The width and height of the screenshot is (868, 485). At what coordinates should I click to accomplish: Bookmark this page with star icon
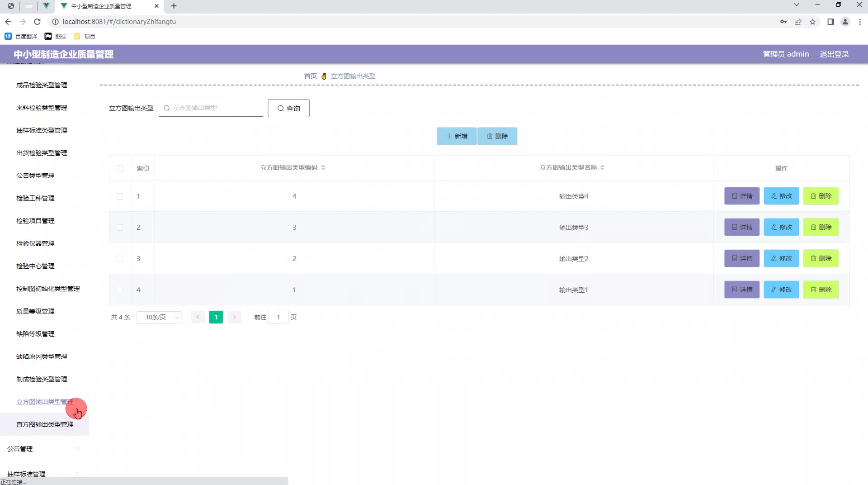(812, 22)
